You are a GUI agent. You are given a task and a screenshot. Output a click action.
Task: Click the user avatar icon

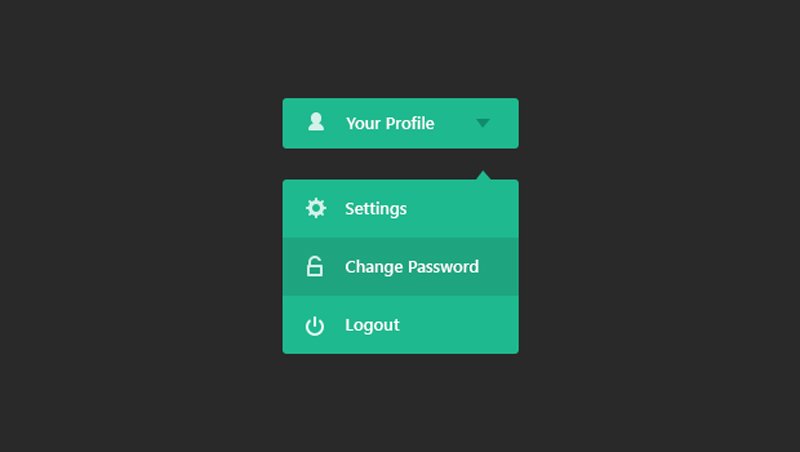point(316,121)
